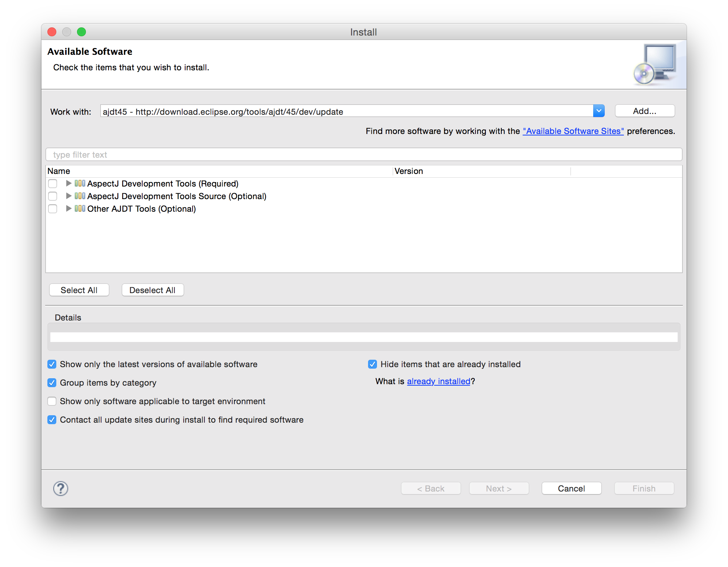Click the green zoom window button

click(81, 32)
